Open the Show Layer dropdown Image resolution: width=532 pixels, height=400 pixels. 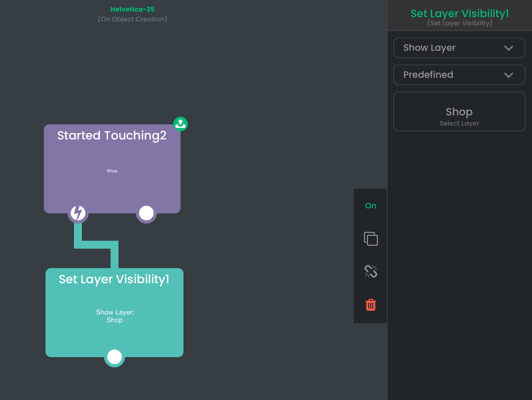pos(459,48)
